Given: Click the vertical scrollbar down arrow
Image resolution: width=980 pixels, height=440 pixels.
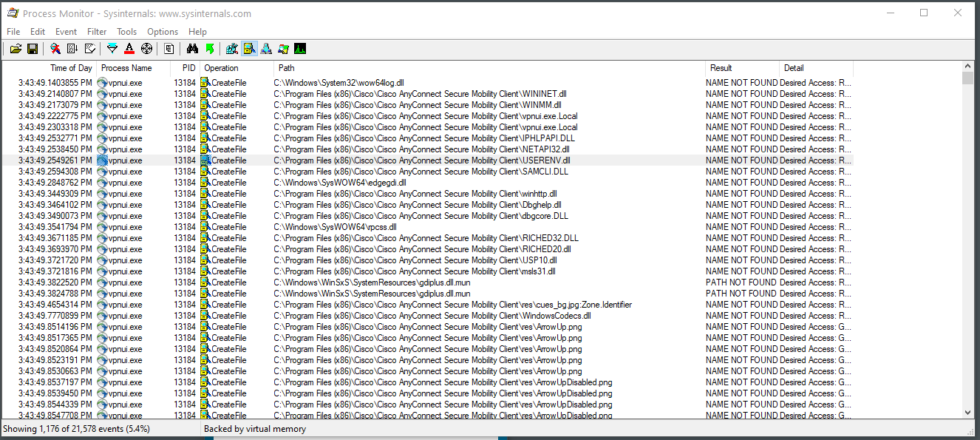Looking at the screenshot, I should [968, 413].
